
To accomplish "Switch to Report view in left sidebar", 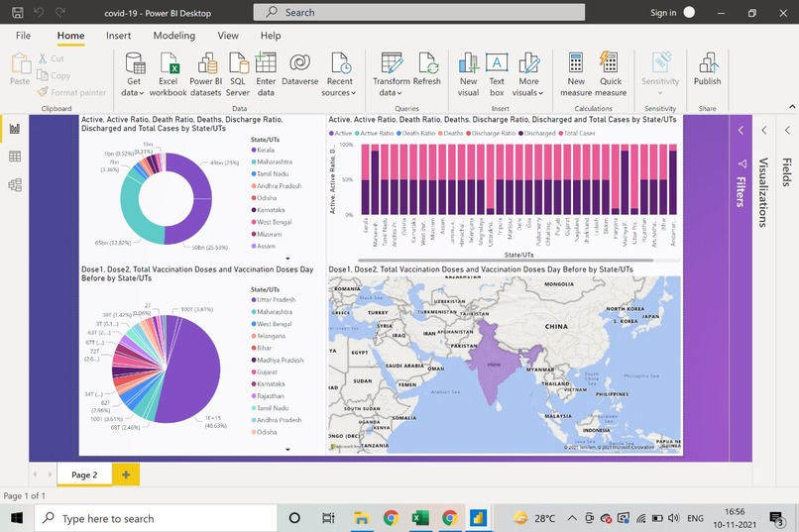I will point(15,128).
